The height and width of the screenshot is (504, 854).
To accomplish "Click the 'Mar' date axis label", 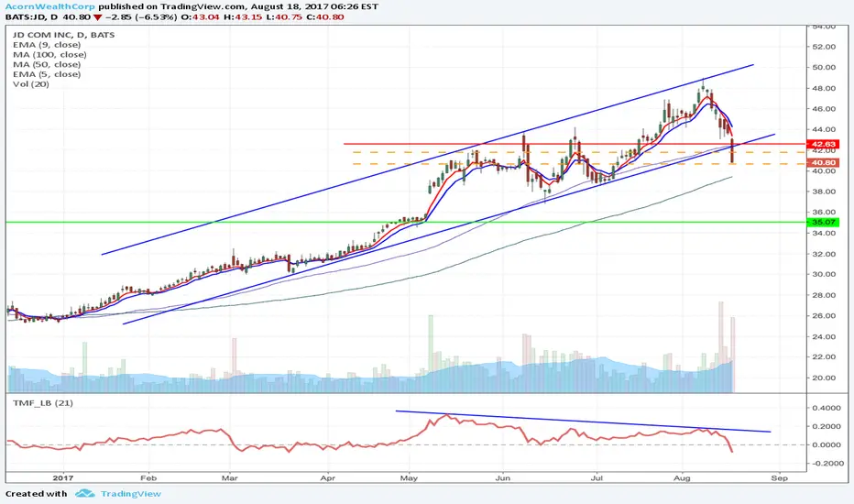I will click(230, 478).
